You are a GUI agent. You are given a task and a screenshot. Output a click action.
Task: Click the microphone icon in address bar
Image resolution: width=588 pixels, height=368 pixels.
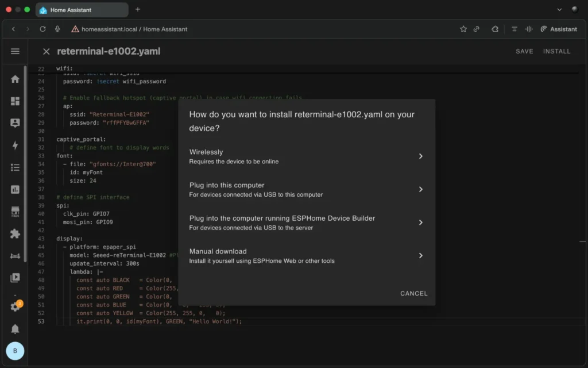tap(57, 29)
